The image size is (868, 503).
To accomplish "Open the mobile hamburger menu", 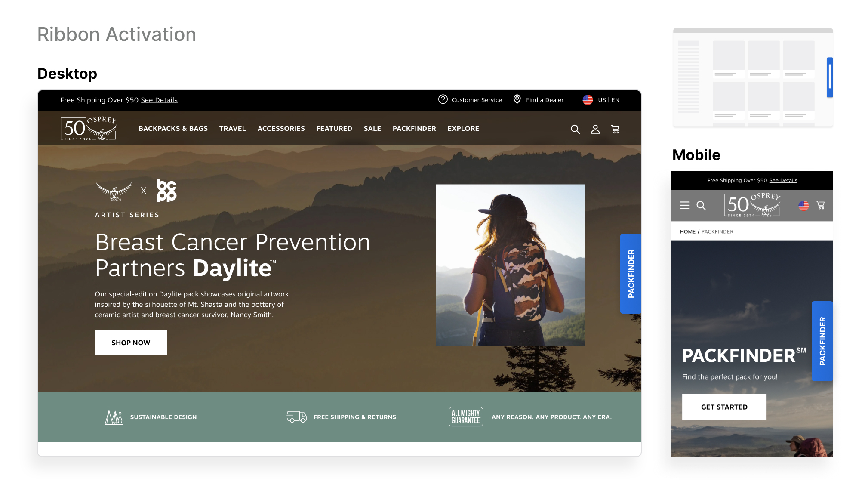I will pos(684,206).
